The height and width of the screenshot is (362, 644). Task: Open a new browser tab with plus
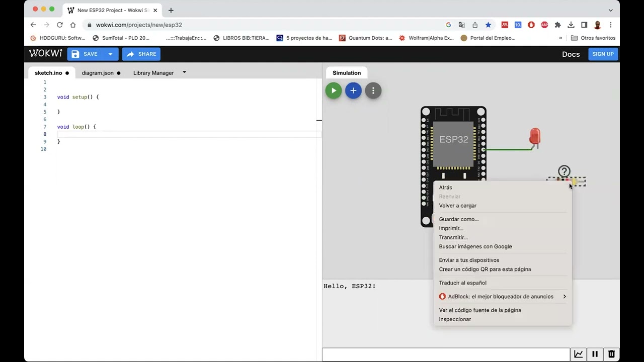tap(171, 10)
